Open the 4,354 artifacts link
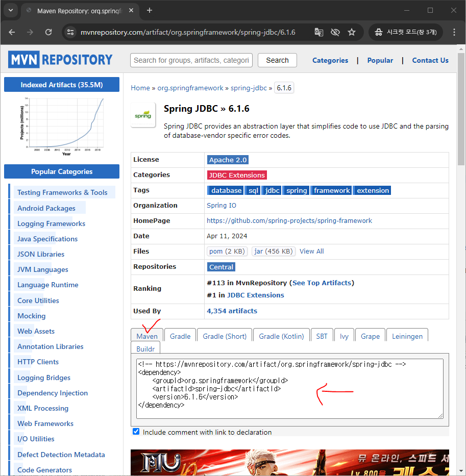This screenshot has height=476, width=466. pyautogui.click(x=232, y=311)
